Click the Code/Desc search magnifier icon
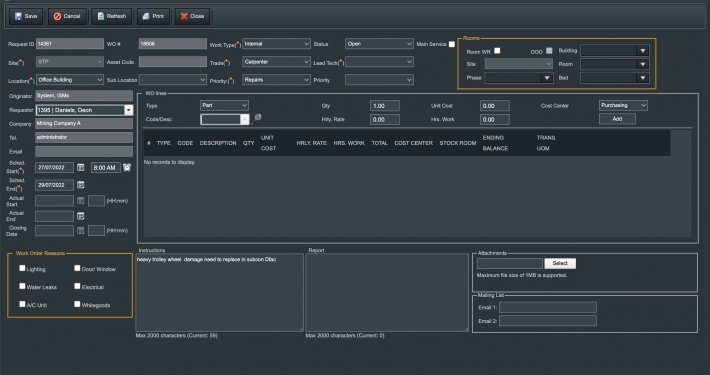The image size is (710, 375). [257, 119]
